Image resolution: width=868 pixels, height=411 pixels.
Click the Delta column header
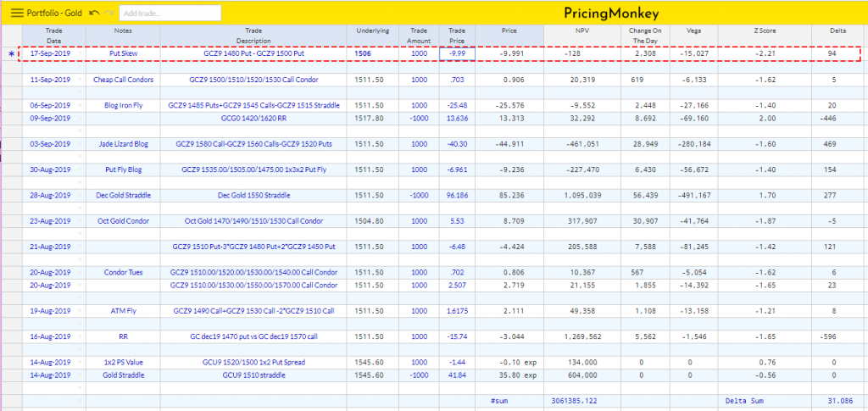pos(838,36)
